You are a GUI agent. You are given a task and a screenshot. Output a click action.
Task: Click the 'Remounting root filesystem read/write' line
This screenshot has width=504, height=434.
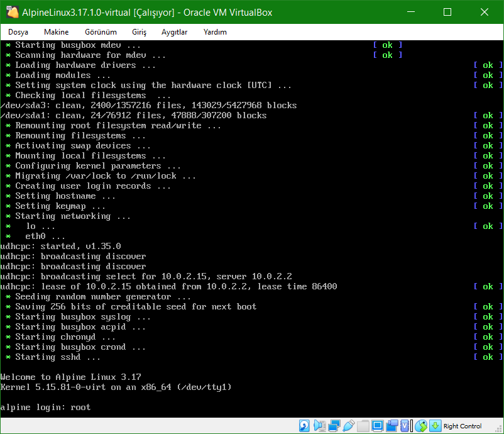point(113,126)
